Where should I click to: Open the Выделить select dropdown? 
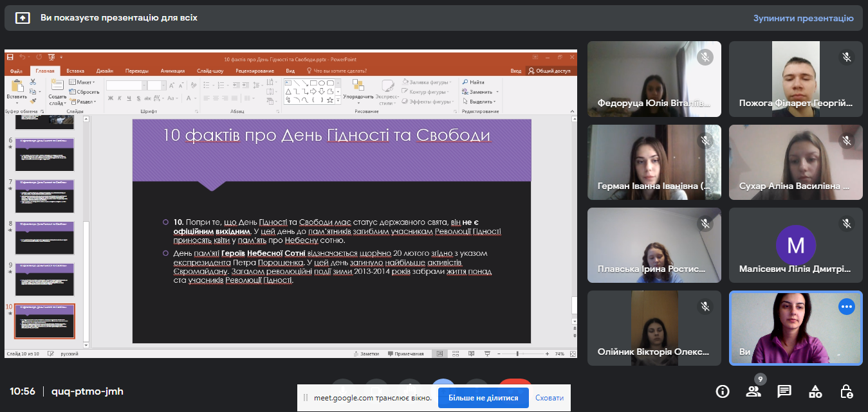click(x=480, y=102)
